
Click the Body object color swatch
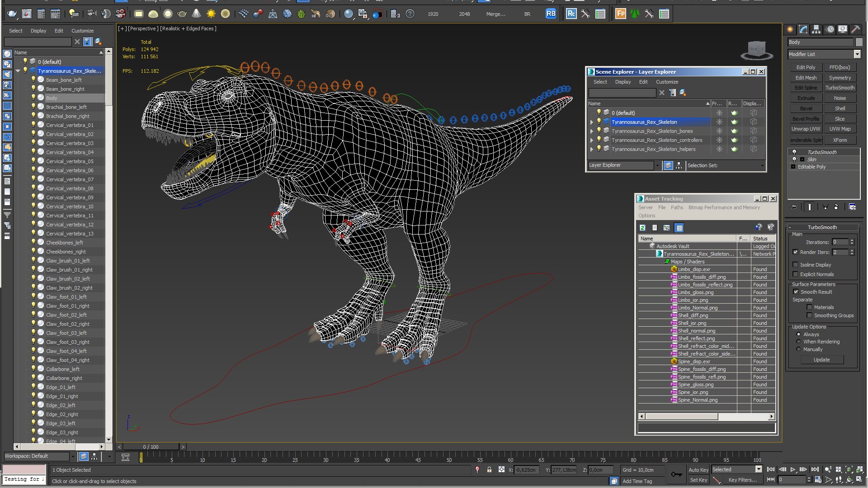click(x=859, y=42)
